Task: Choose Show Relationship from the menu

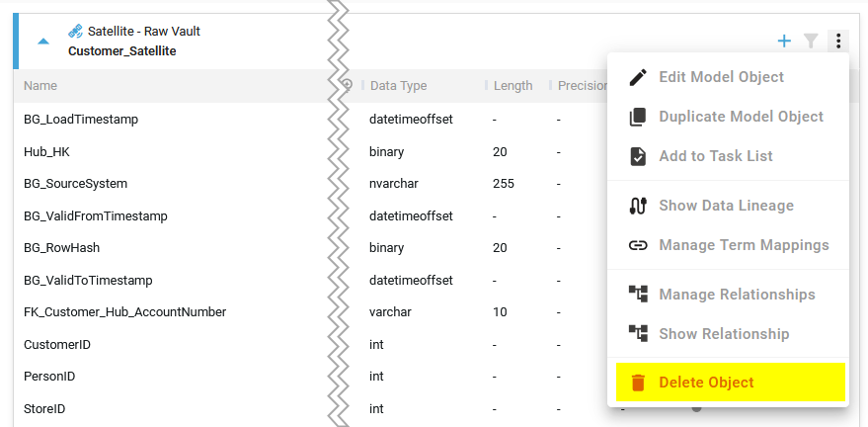Action: [x=724, y=334]
